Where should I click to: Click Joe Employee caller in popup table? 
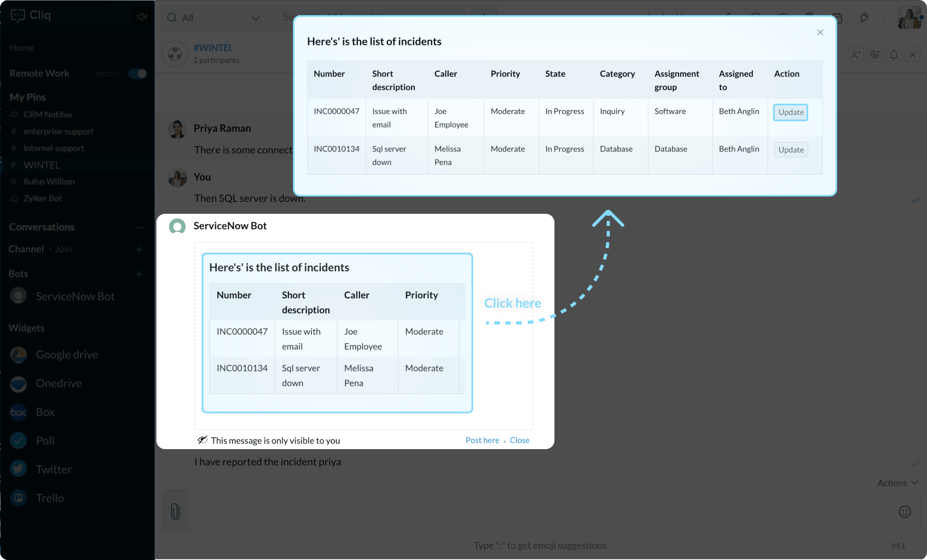coord(451,118)
